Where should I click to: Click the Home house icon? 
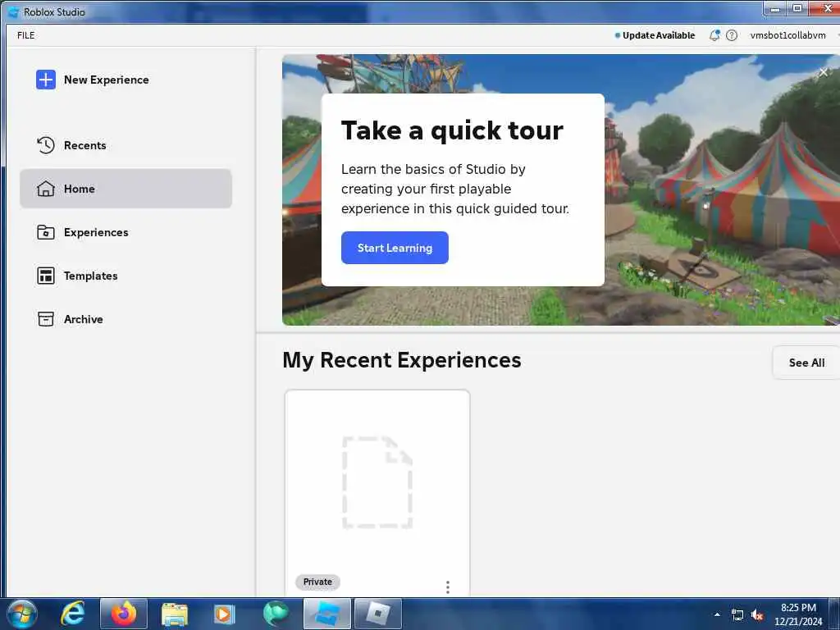click(x=46, y=189)
